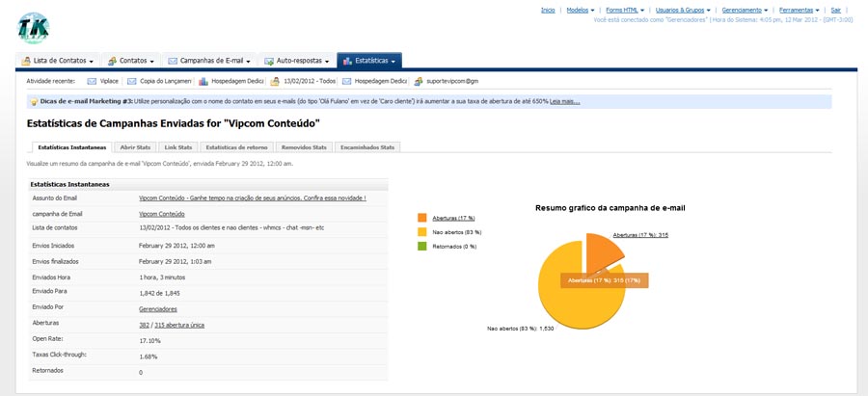868x396 pixels.
Task: Click the Nao abertos (83 %): 1,530 chart label
Action: coord(521,329)
